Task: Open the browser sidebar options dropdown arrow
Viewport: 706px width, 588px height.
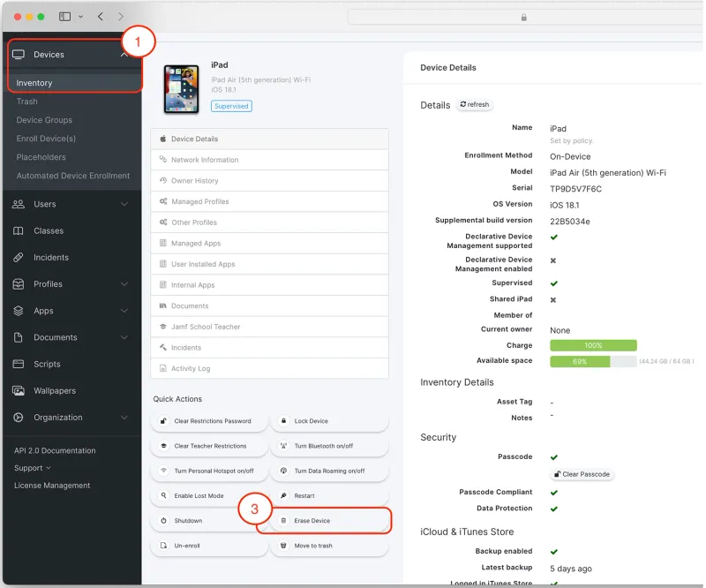Action: pyautogui.click(x=80, y=17)
